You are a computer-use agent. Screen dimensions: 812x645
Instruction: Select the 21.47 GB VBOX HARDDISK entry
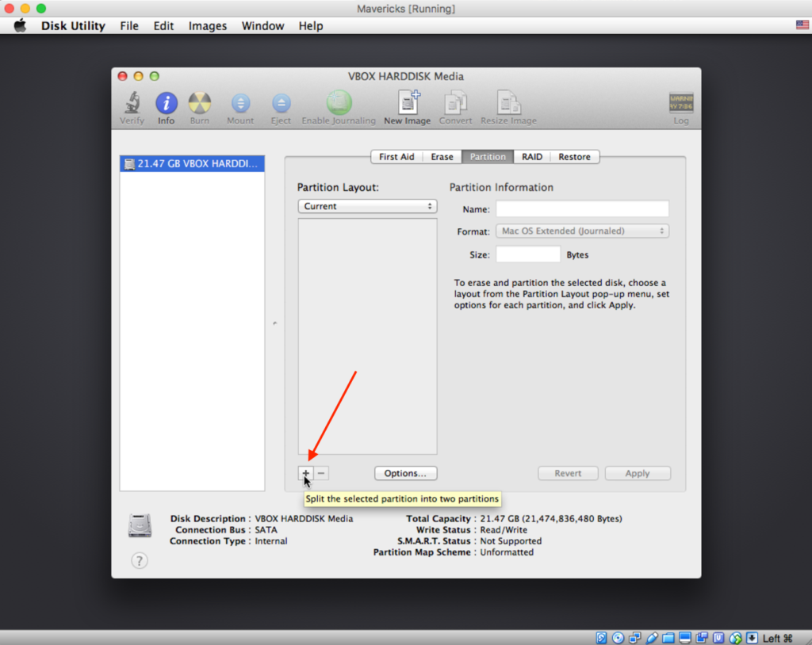pyautogui.click(x=191, y=164)
